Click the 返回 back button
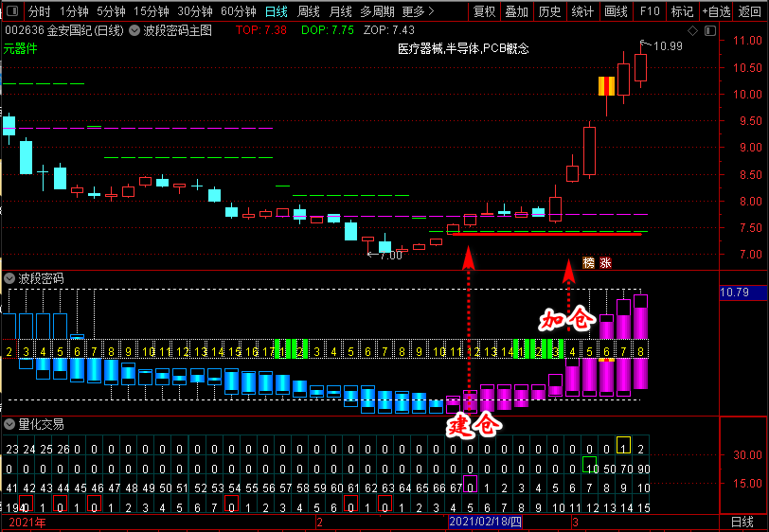Screen dimensions: 769x532 pyautogui.click(x=750, y=11)
